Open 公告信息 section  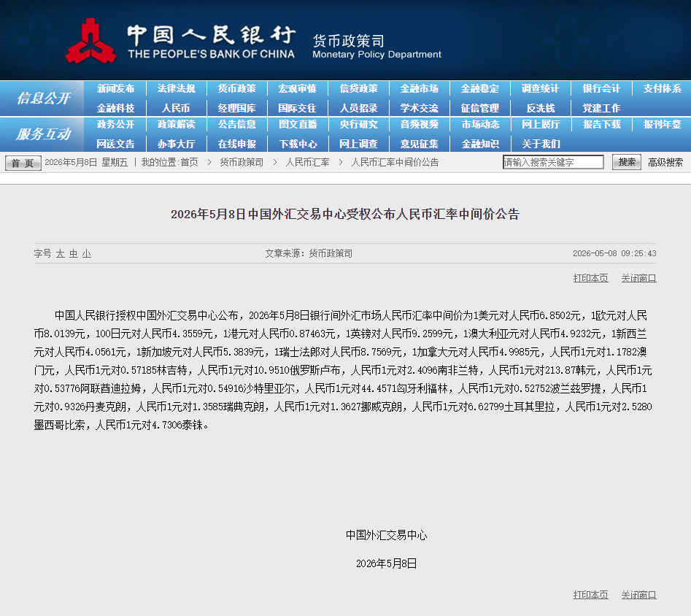pyautogui.click(x=237, y=124)
